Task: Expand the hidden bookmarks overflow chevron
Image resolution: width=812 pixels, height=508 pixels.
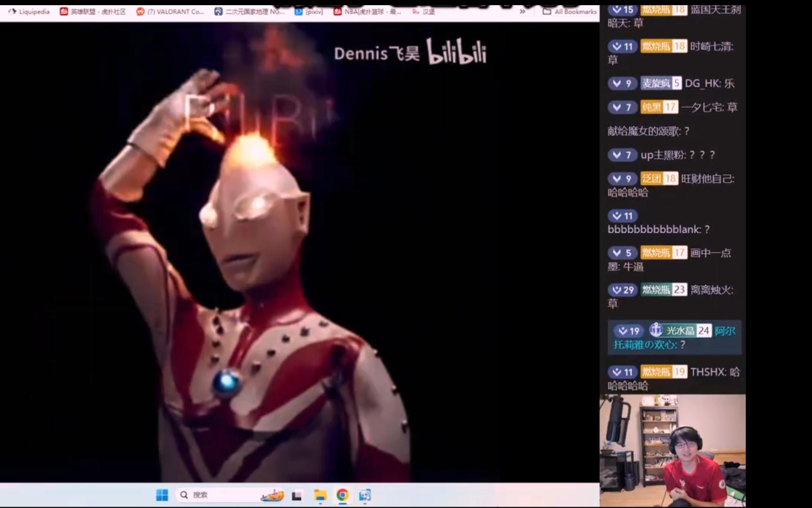Action: pos(523,12)
